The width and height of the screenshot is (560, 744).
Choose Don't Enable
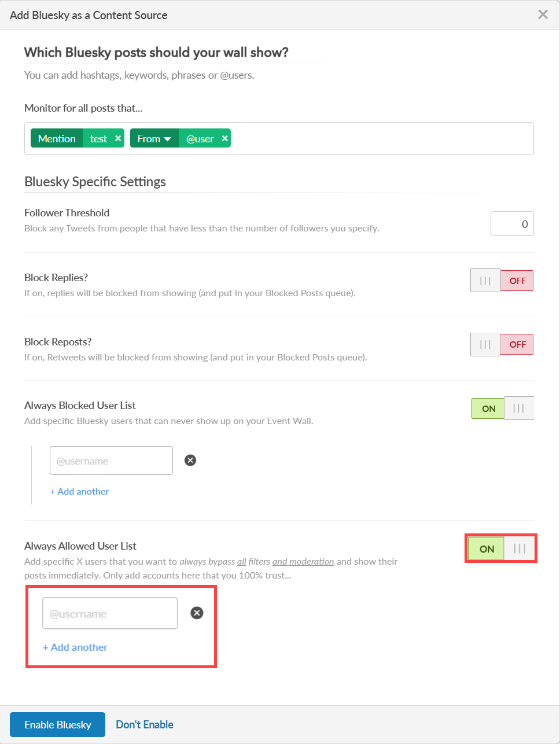pos(145,724)
